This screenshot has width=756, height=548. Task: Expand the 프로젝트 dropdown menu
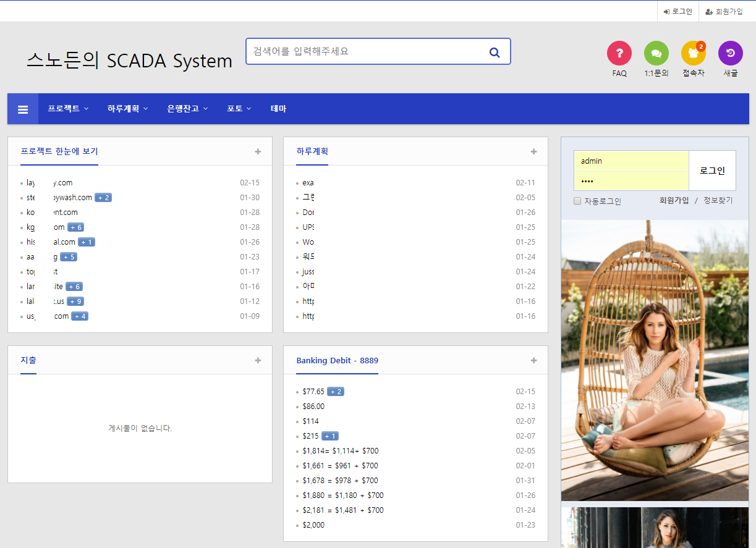pos(67,109)
